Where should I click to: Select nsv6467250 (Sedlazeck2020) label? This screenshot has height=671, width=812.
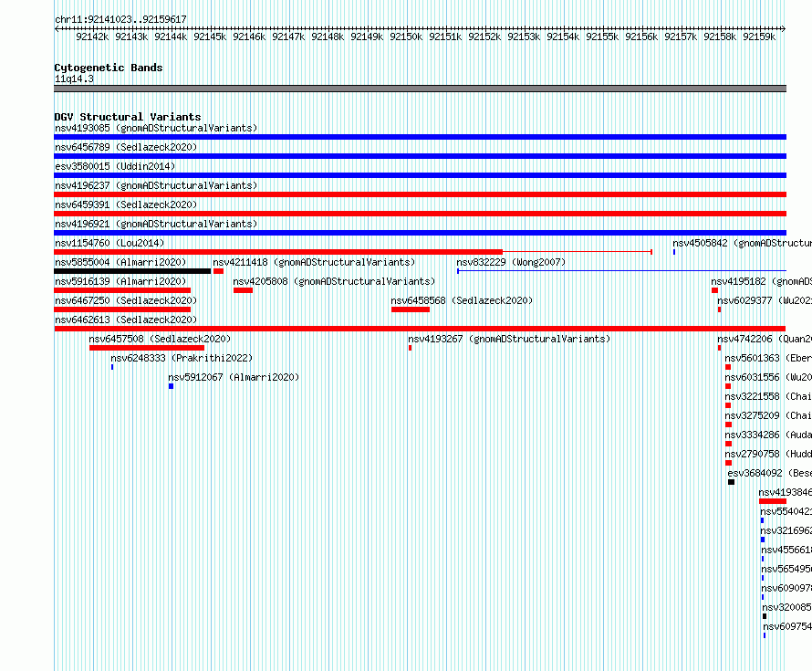126,300
